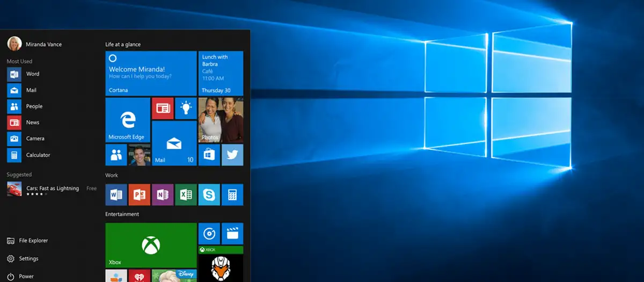644x282 pixels.
Task: Click the Miranda Vance user account
Action: click(43, 44)
